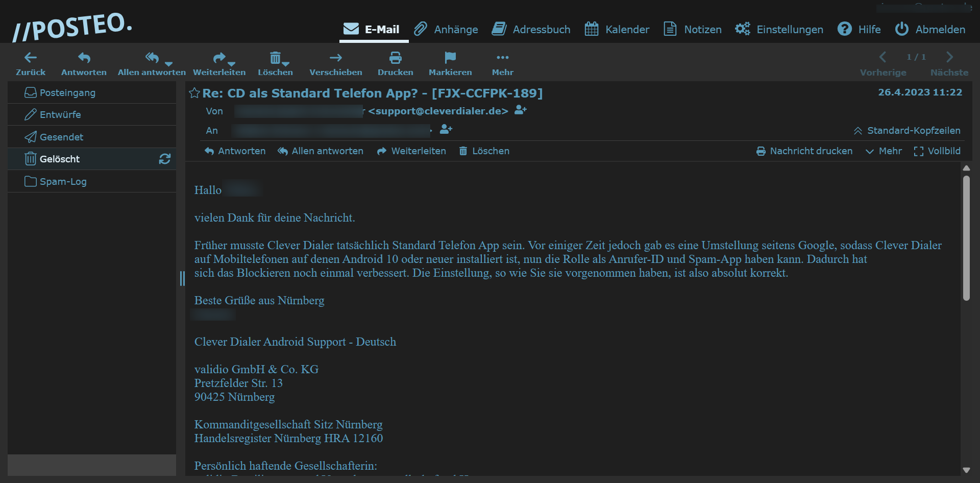Open the Mehr three-dots toolbar menu
Screen dimensions: 980x483
tap(502, 58)
